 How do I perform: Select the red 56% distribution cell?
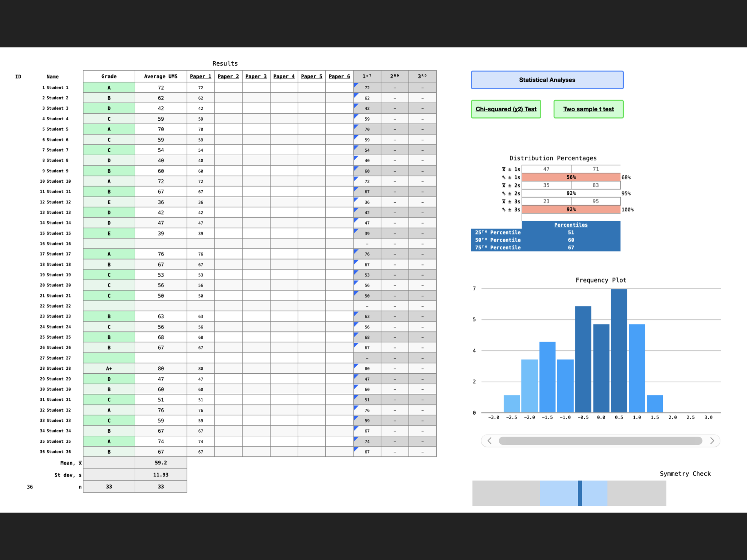click(571, 177)
